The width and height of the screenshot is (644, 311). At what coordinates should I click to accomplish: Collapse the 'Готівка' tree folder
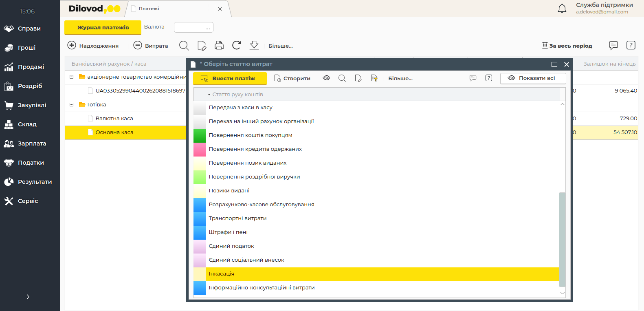[x=71, y=105]
